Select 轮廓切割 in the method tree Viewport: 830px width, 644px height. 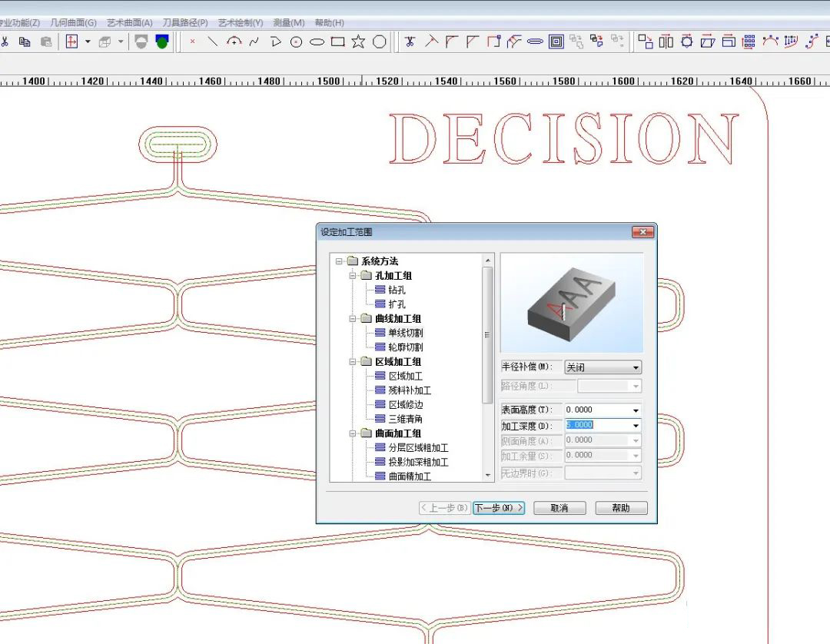[405, 347]
